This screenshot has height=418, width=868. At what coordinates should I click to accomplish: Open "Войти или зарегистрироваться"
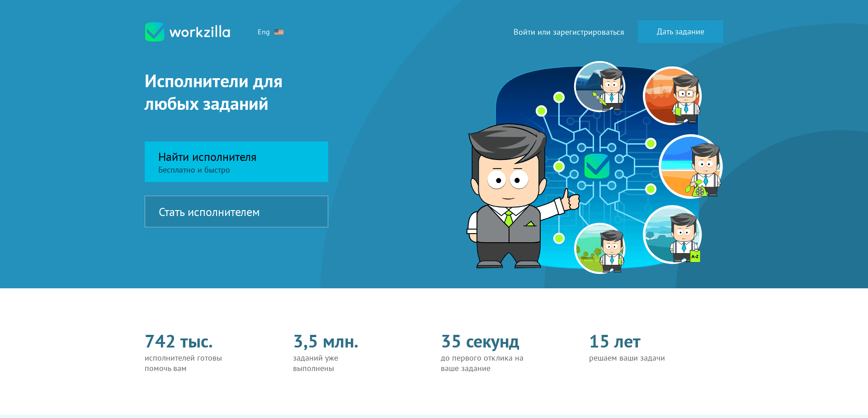point(569,32)
